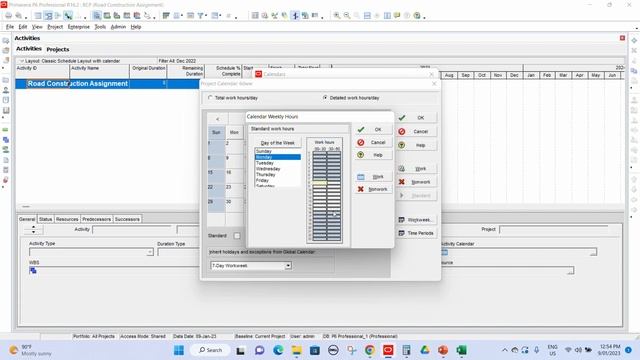Viewport: 640px width, 360px height.
Task: Click the WBS icon in the details pane
Action: 33,270
